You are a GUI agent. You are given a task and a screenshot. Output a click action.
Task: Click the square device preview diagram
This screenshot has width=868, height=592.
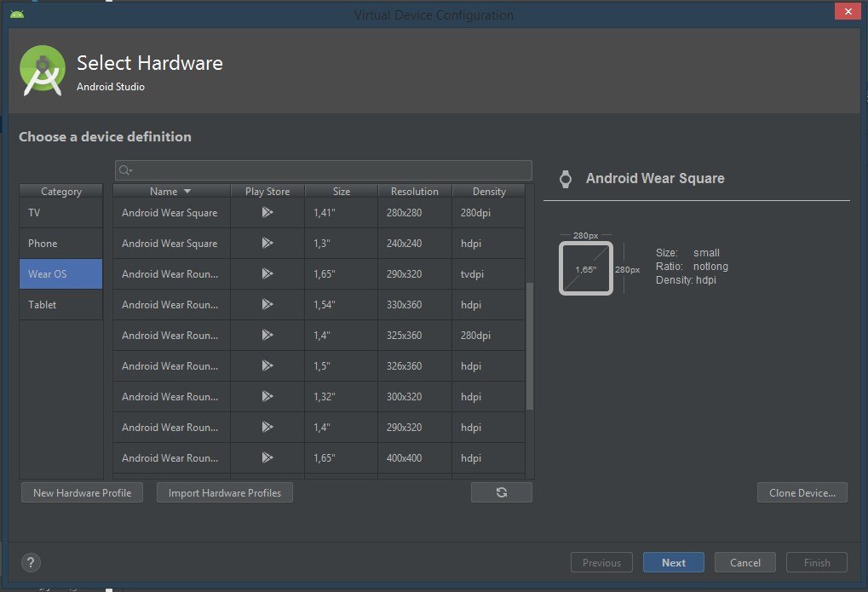pos(585,269)
